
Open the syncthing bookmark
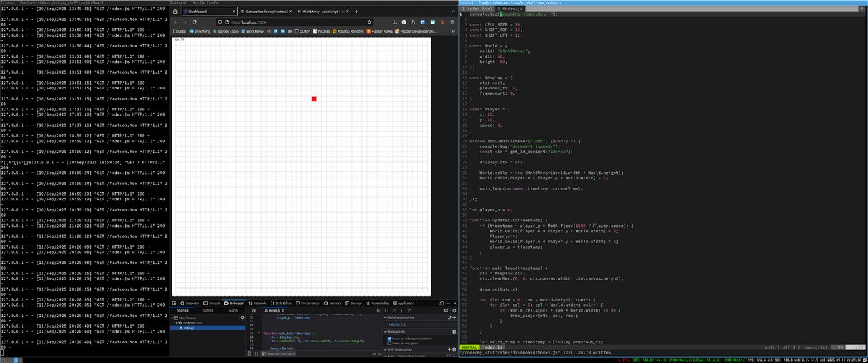200,31
